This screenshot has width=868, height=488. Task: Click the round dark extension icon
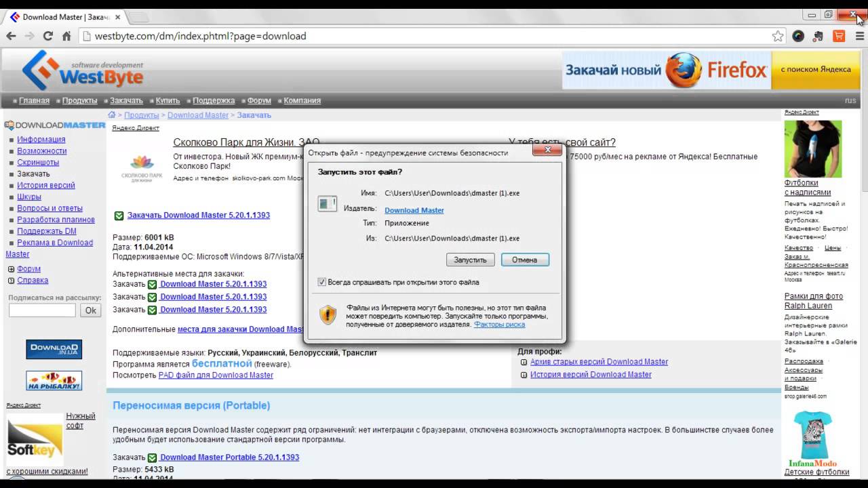coord(798,36)
